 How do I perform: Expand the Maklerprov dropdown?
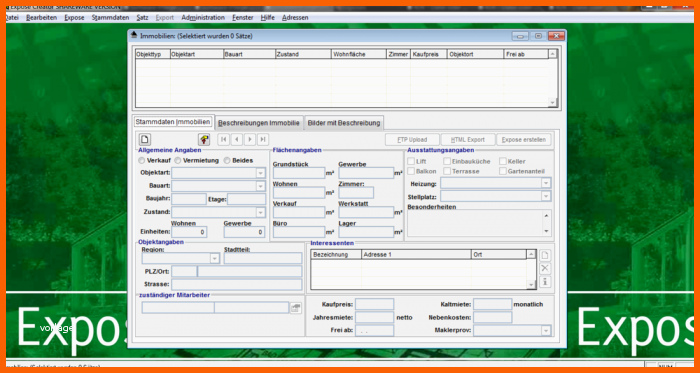click(546, 331)
